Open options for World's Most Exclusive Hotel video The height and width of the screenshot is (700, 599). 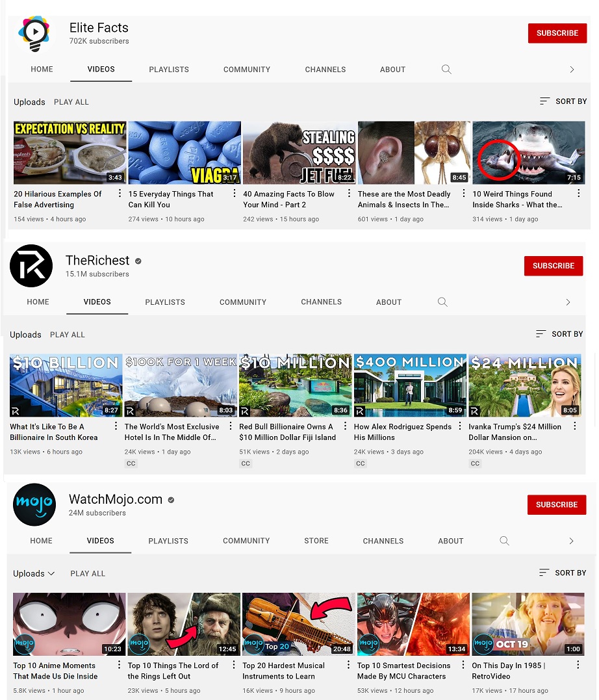(231, 426)
